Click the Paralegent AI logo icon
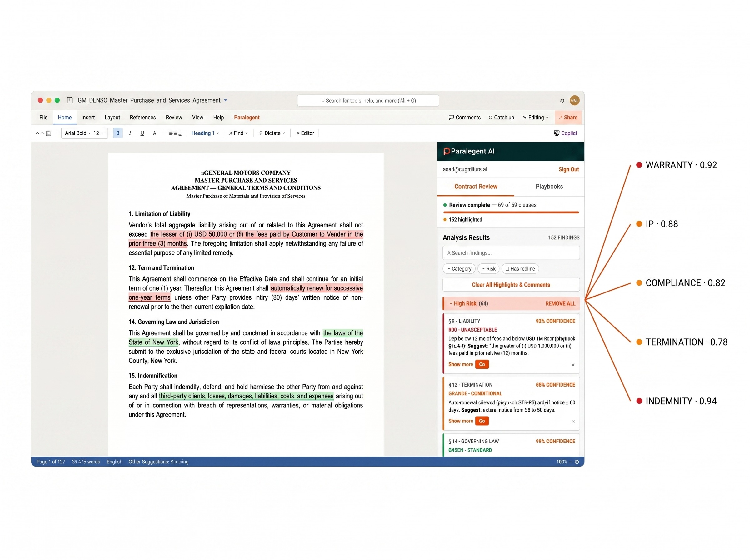 (446, 151)
